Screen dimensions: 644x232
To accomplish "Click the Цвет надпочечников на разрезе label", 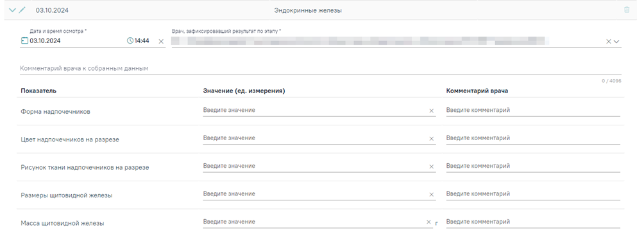I will 70,140.
